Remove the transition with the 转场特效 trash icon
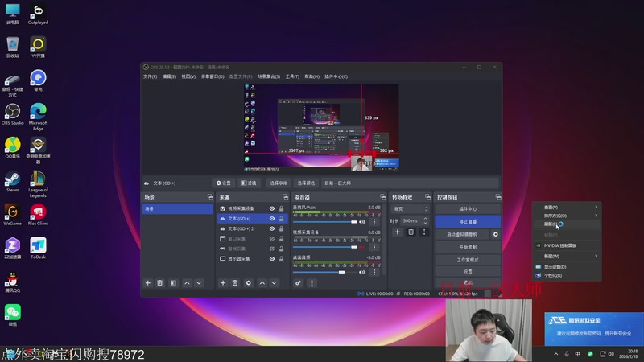 [x=411, y=232]
